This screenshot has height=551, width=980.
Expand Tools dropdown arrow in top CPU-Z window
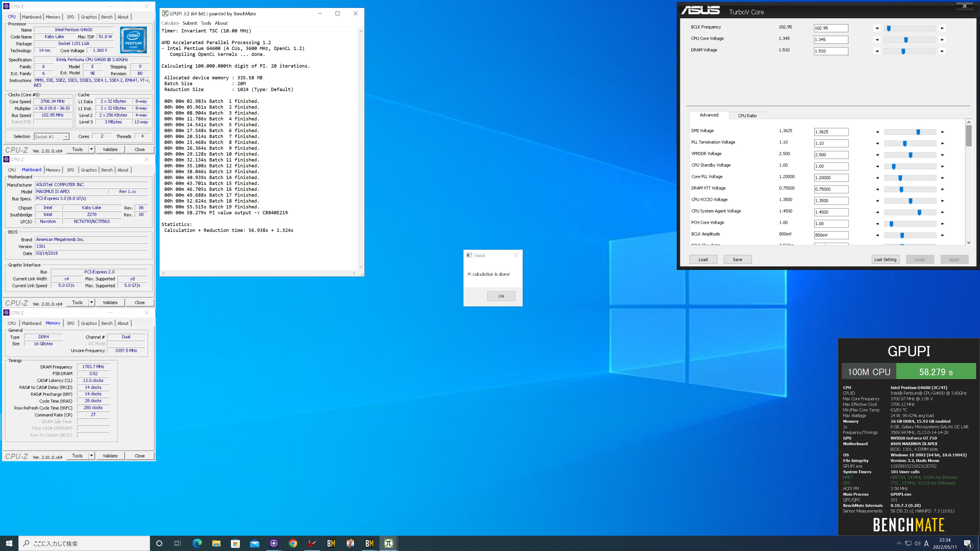[x=91, y=149]
